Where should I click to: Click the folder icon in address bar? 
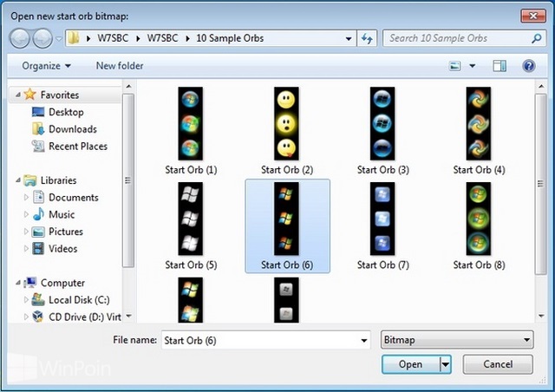[74, 38]
